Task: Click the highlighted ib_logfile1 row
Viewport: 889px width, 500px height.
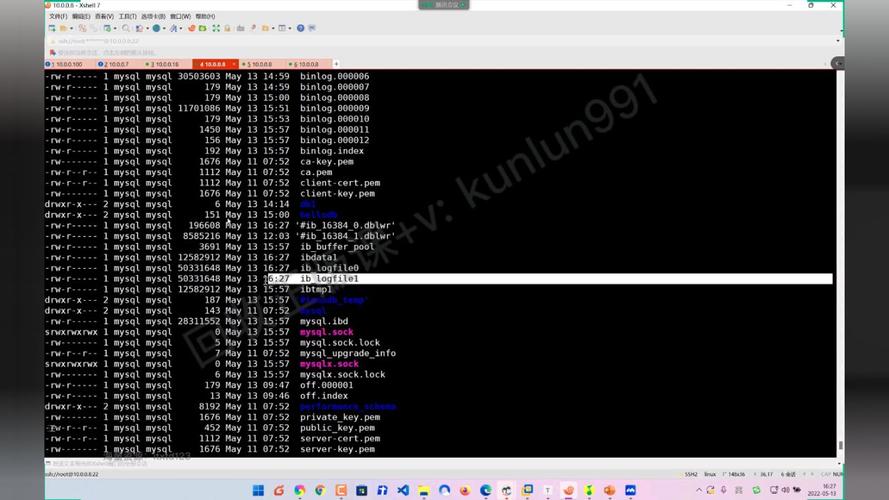Action: click(438, 278)
